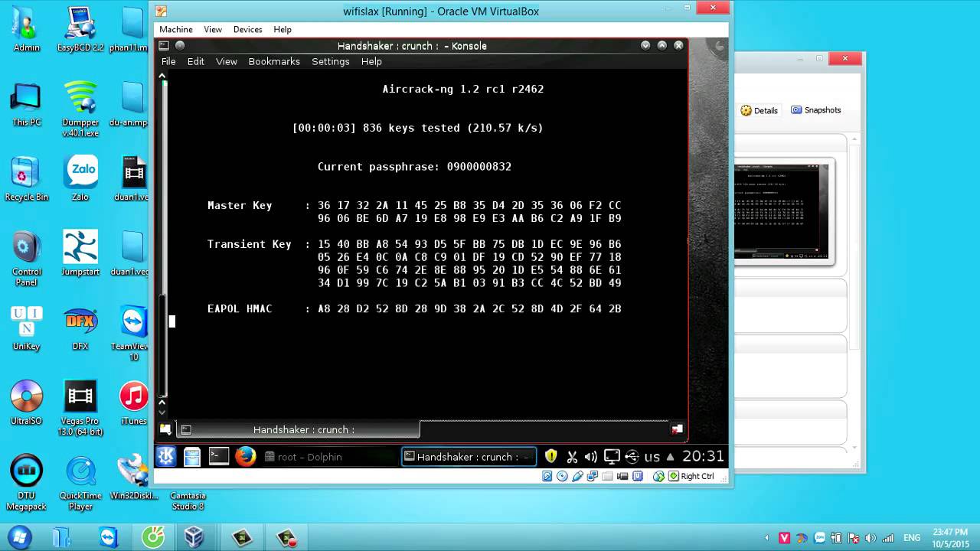This screenshot has height=551, width=980.
Task: Click the us keyboard layout indicator
Action: pos(652,457)
